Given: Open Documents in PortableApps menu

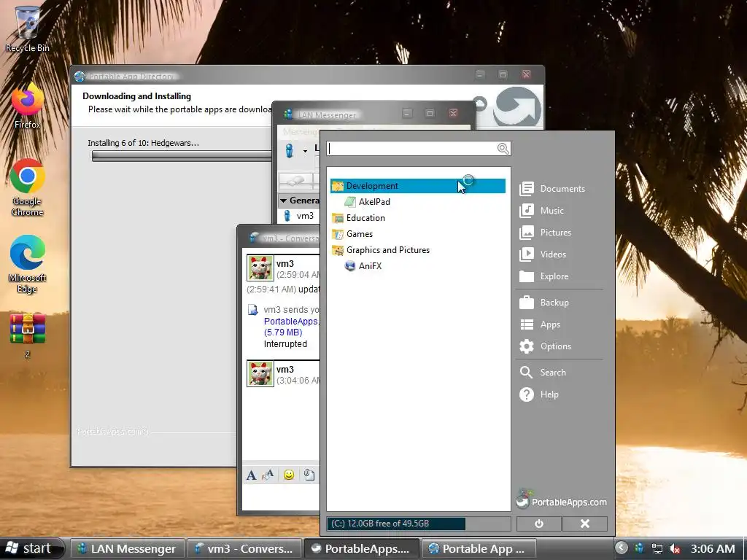Looking at the screenshot, I should tap(552, 189).
